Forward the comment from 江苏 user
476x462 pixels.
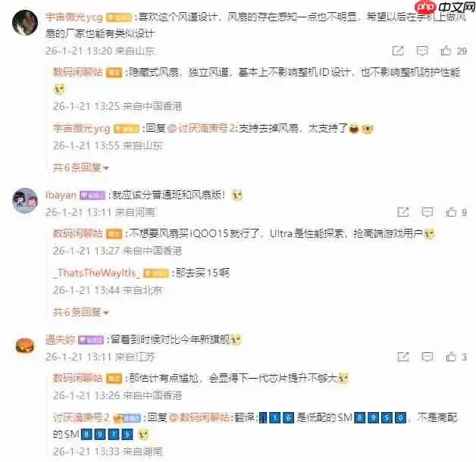click(x=403, y=357)
